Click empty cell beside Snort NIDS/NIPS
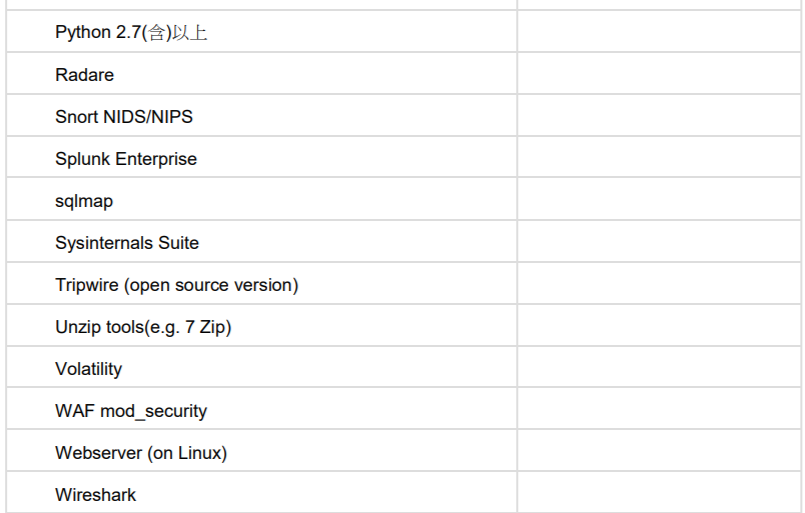The width and height of the screenshot is (805, 513). click(659, 115)
